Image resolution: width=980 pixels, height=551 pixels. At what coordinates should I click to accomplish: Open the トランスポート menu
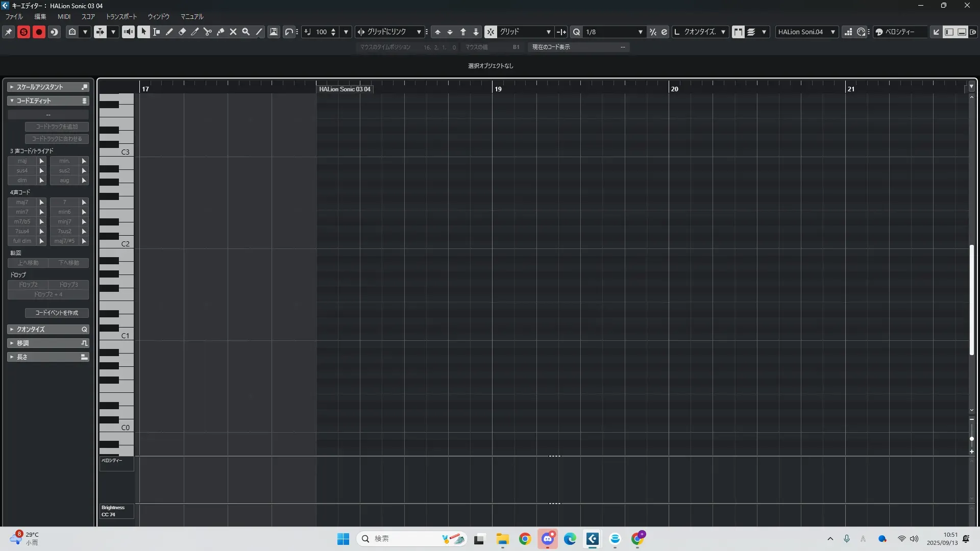[x=121, y=17]
